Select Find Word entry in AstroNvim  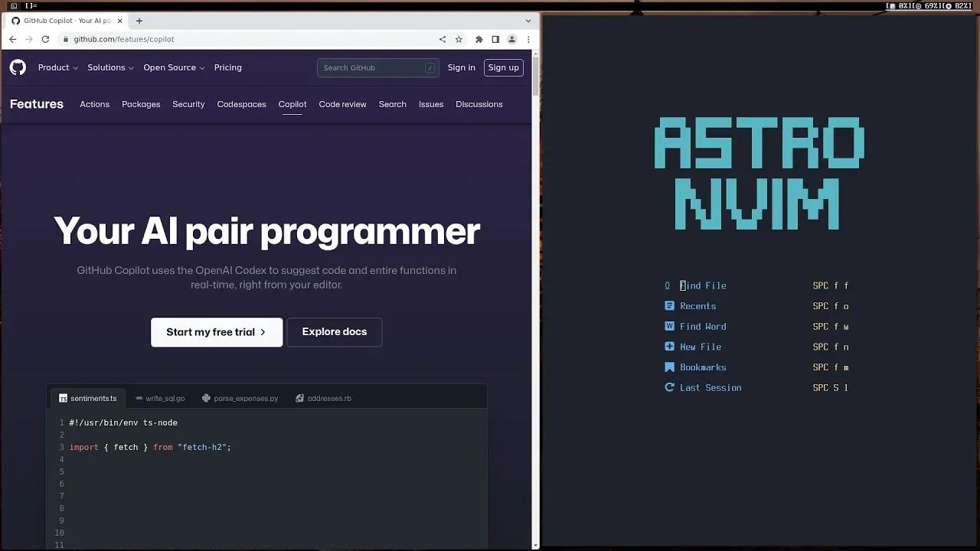703,326
